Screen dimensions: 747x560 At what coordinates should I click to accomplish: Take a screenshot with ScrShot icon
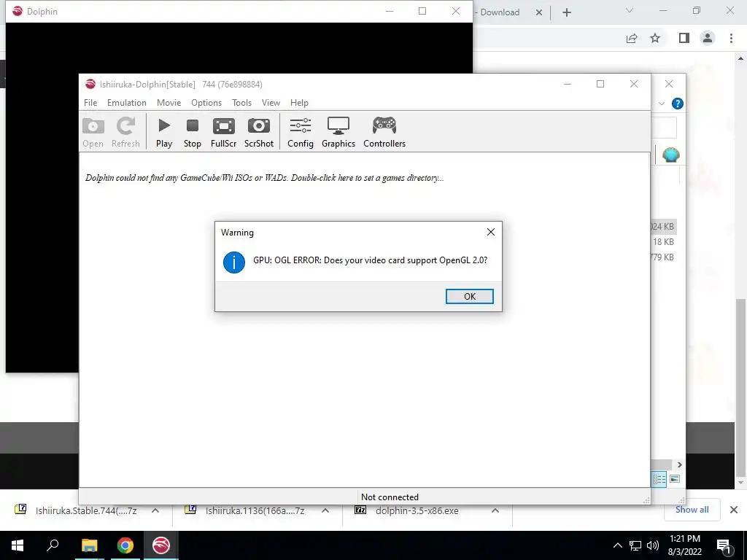[x=259, y=132]
